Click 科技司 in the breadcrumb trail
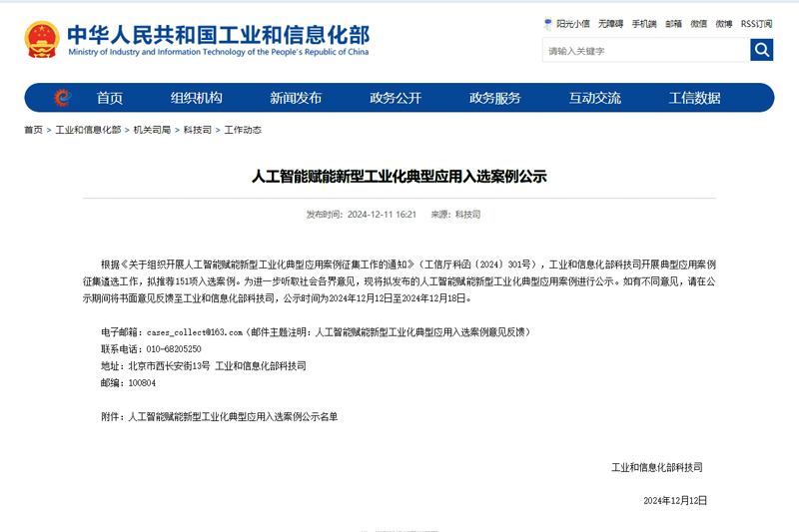The width and height of the screenshot is (799, 532). 197,130
